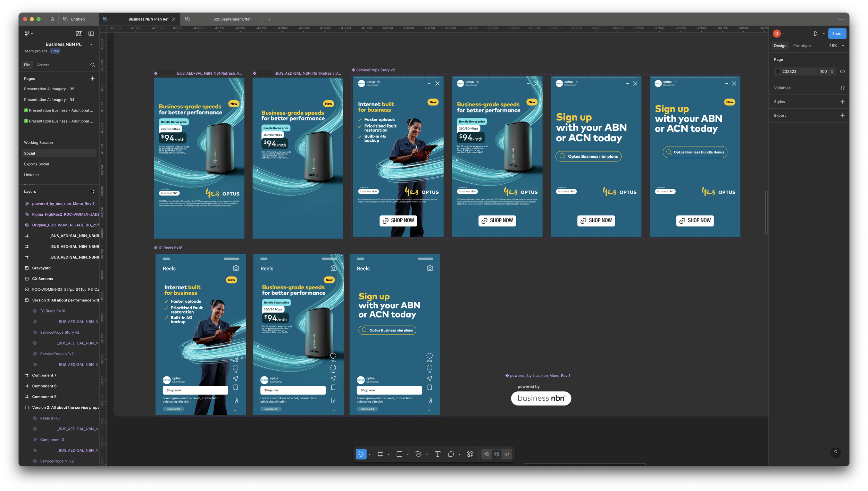Click the Draw mode icon

(486, 454)
